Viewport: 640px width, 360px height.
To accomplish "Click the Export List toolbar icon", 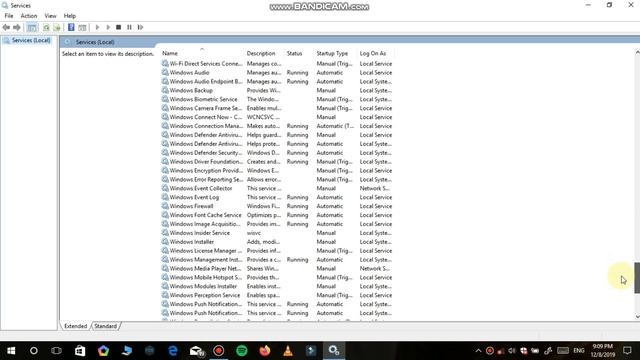I will (x=57, y=27).
